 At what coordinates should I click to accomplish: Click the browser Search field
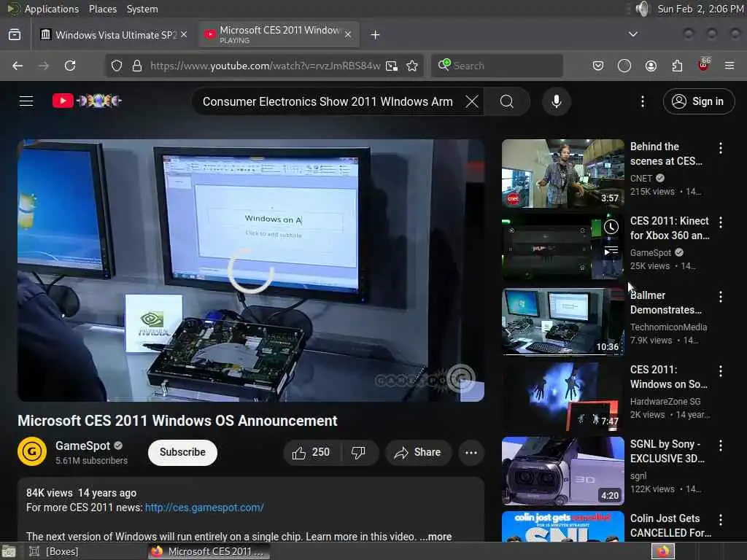tap(497, 66)
